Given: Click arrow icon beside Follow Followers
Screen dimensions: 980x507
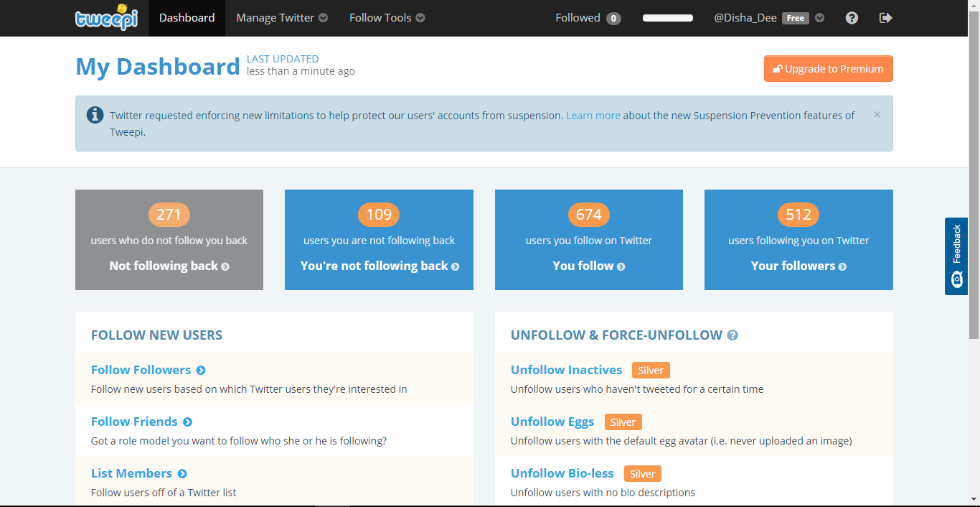Looking at the screenshot, I should 201,371.
